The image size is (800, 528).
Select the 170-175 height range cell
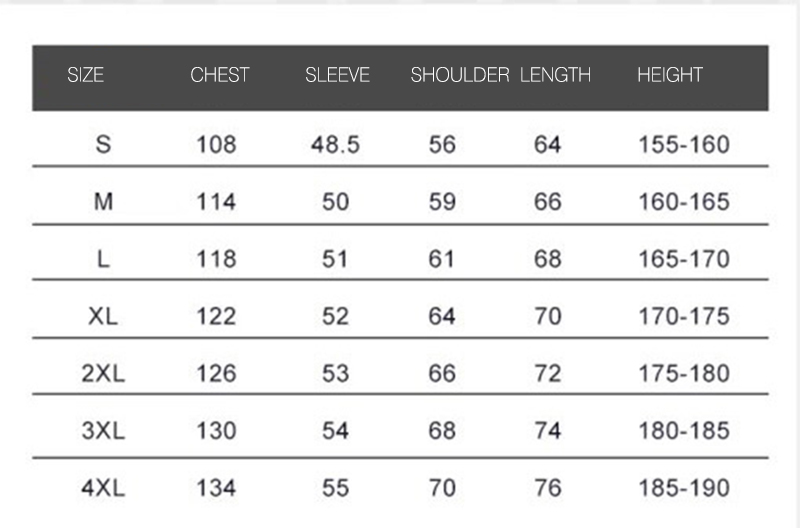pyautogui.click(x=684, y=316)
